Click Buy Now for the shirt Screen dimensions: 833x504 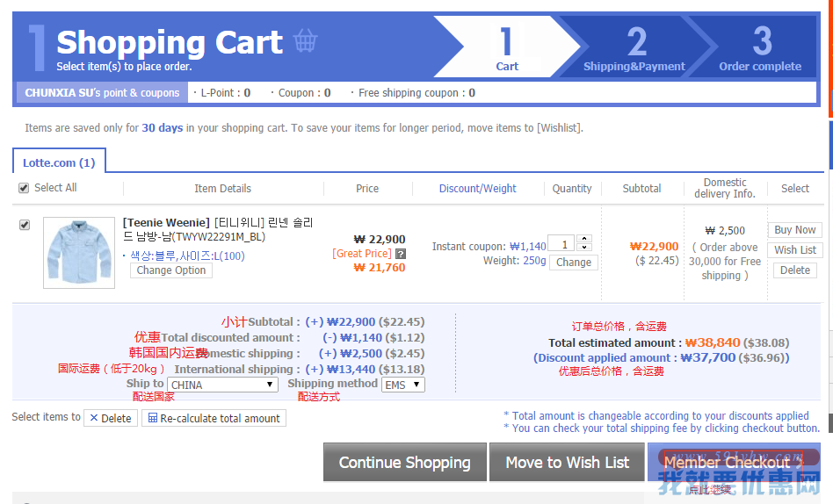point(794,230)
